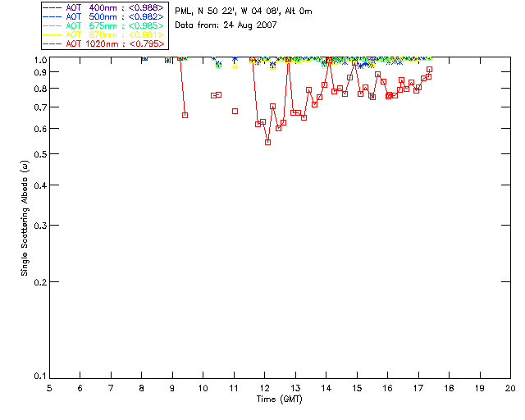The width and height of the screenshot is (525, 420).
Task: Click the x-axis tick label 16
Action: pyautogui.click(x=388, y=388)
